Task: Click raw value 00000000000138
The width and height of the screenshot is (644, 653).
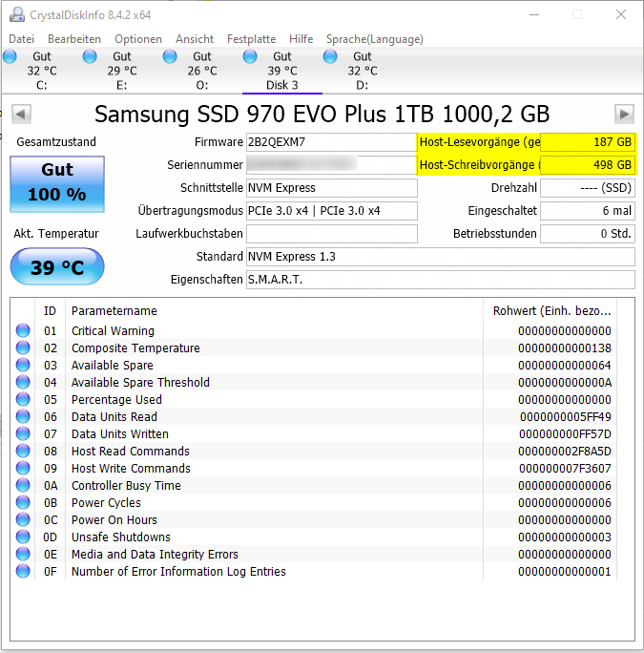Action: pyautogui.click(x=565, y=348)
